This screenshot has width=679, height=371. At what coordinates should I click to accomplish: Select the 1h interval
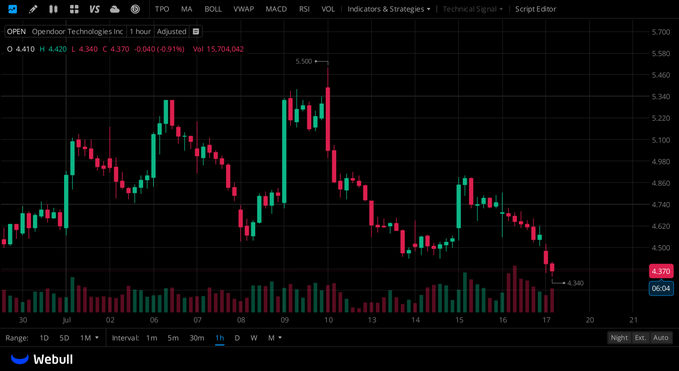point(220,338)
